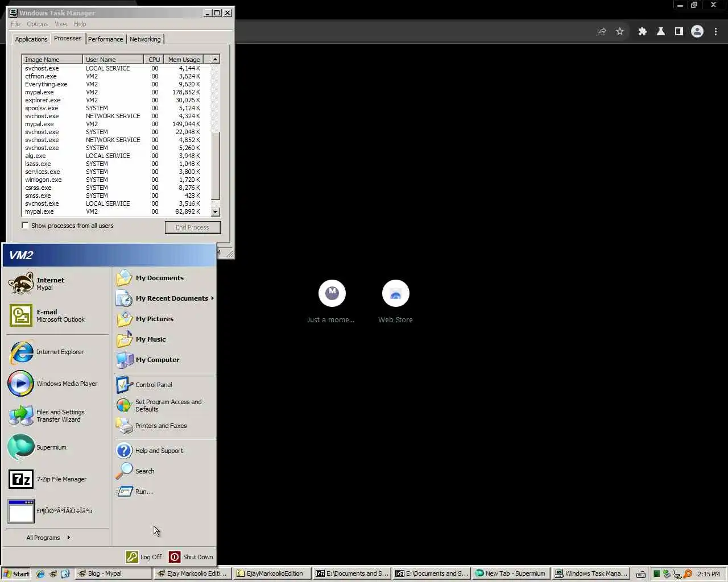Click the on-screen keyboard tray icon

[x=641, y=574]
